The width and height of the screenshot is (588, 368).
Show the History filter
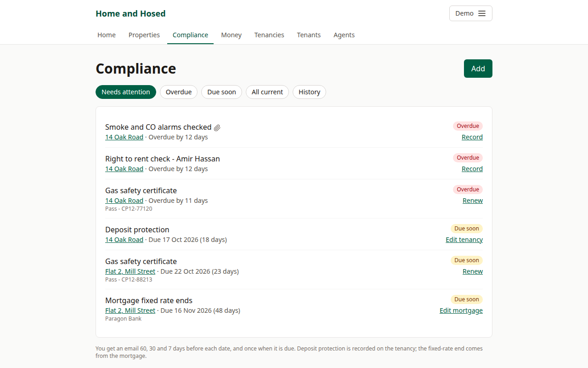(309, 92)
